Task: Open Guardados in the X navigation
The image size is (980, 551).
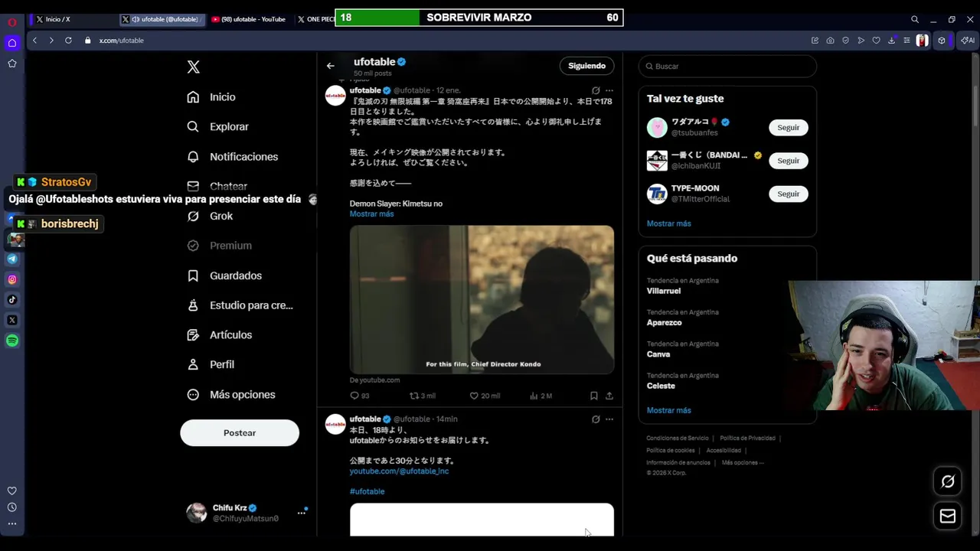Action: pyautogui.click(x=224, y=275)
